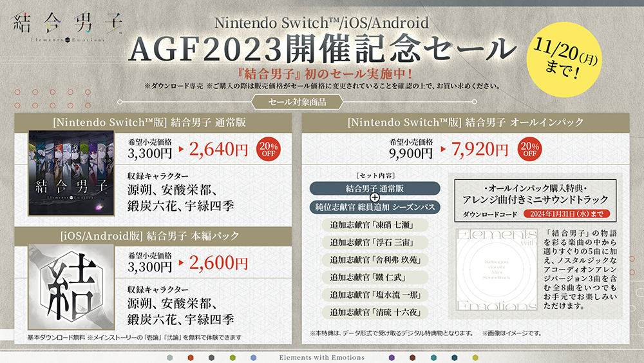Click the plus icon between set content pills
644x363 pixels.
pos(375,197)
